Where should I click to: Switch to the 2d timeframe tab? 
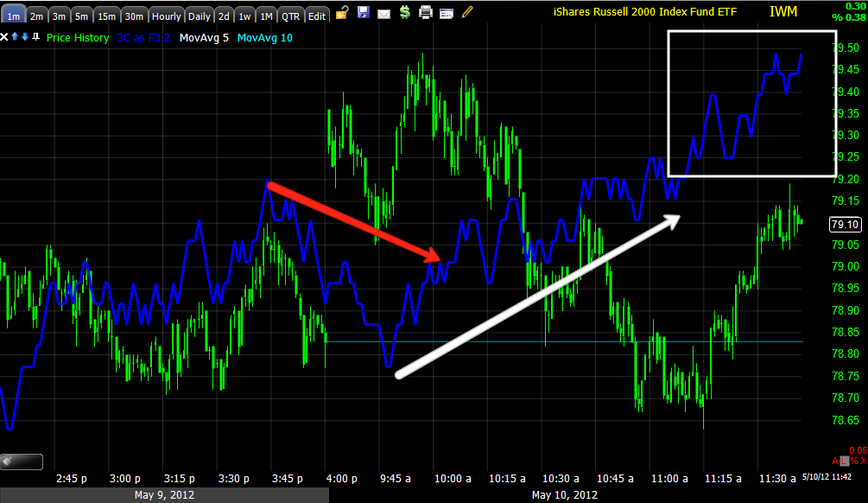coord(224,16)
